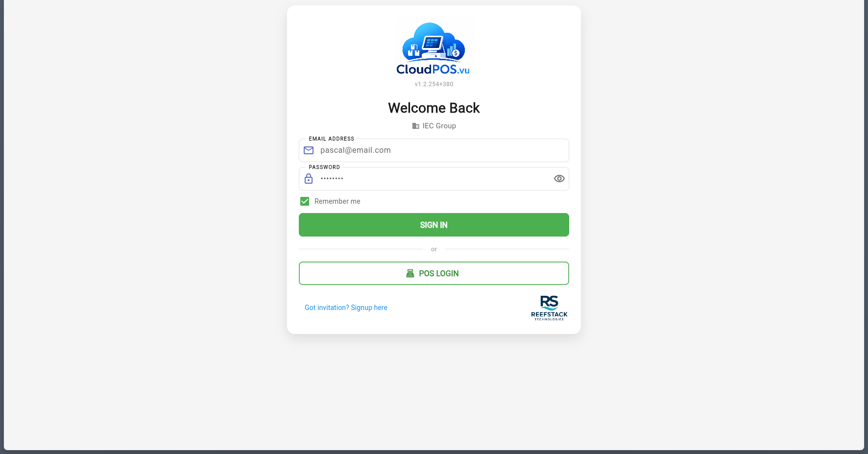868x454 pixels.
Task: Click the version text v1.2.254+380
Action: click(x=434, y=84)
